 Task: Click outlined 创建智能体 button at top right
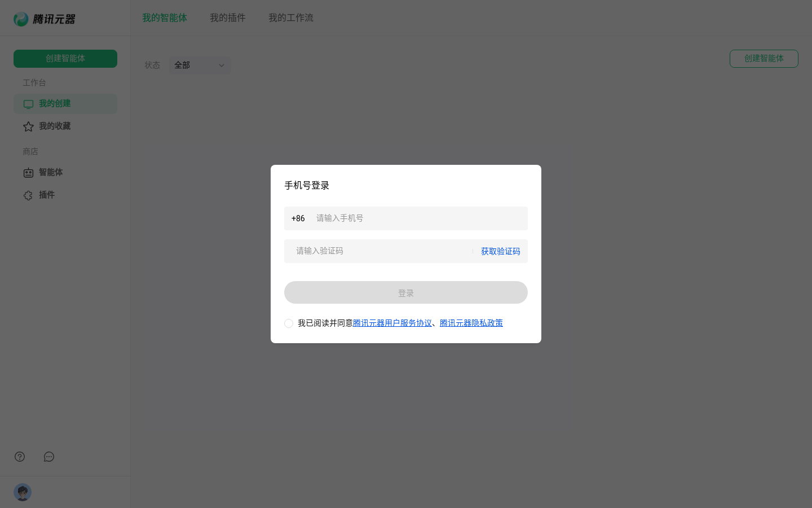pos(764,59)
